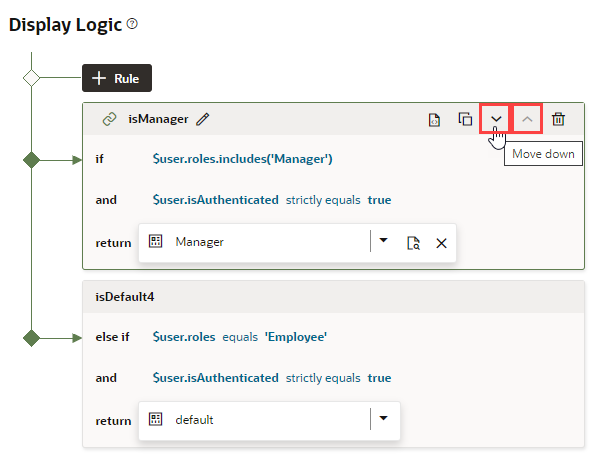Click the 'Employee' value in isDefault4
The image size is (602, 462).
tap(296, 337)
